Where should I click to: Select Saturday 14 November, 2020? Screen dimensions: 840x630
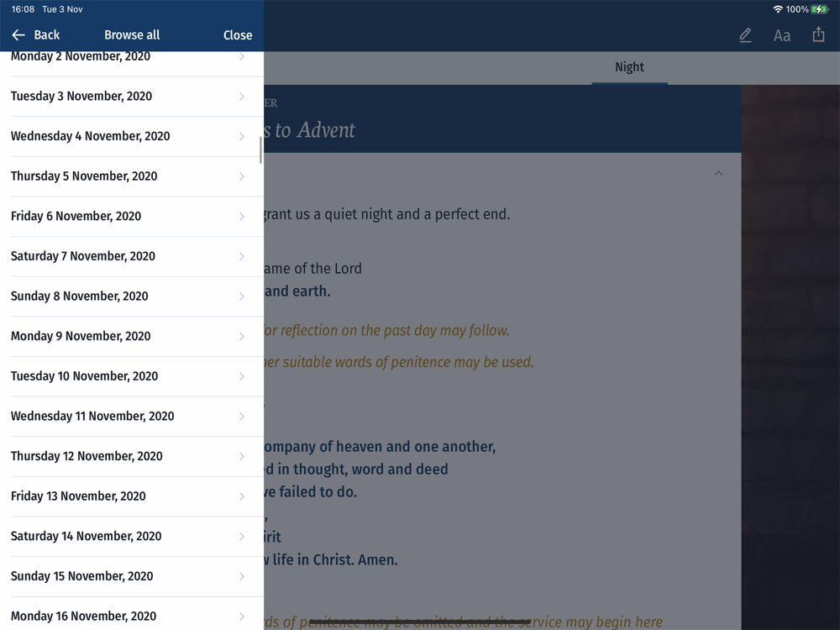pos(132,536)
